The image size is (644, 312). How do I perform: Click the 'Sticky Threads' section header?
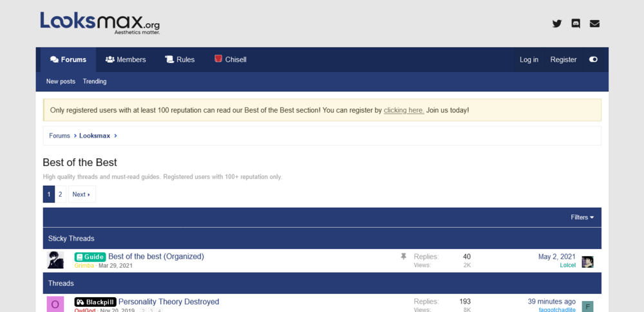pyautogui.click(x=322, y=239)
